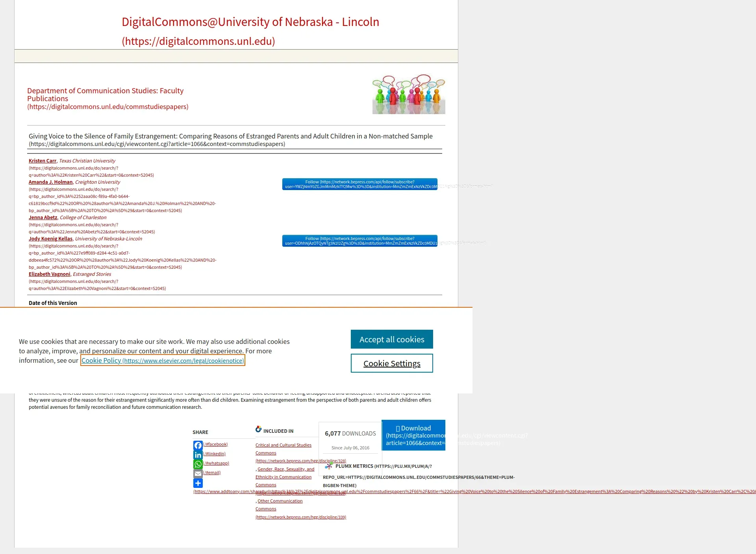The image size is (756, 554).
Task: Click 'Texas Christian University' affiliation text
Action: (x=87, y=161)
